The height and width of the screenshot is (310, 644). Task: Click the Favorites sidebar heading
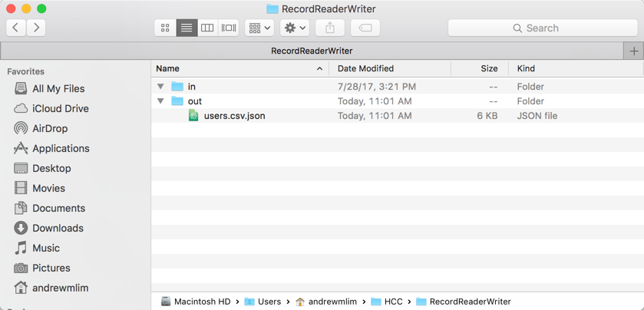[25, 71]
